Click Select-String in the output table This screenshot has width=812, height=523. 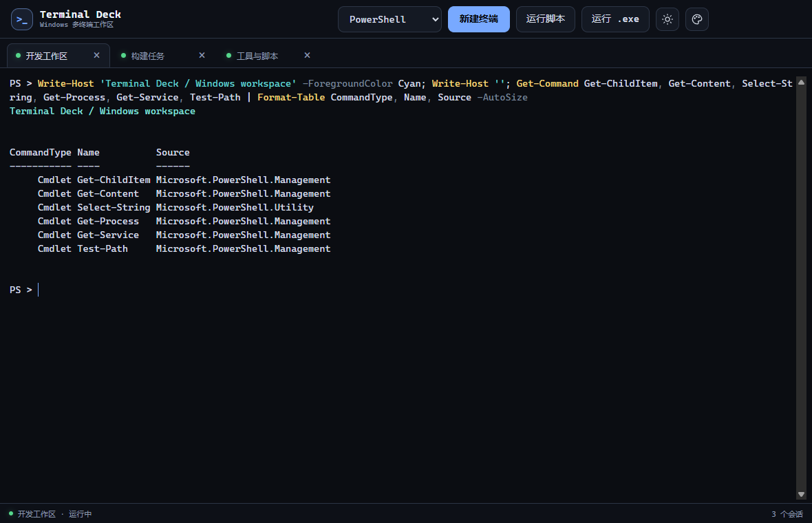pos(114,207)
